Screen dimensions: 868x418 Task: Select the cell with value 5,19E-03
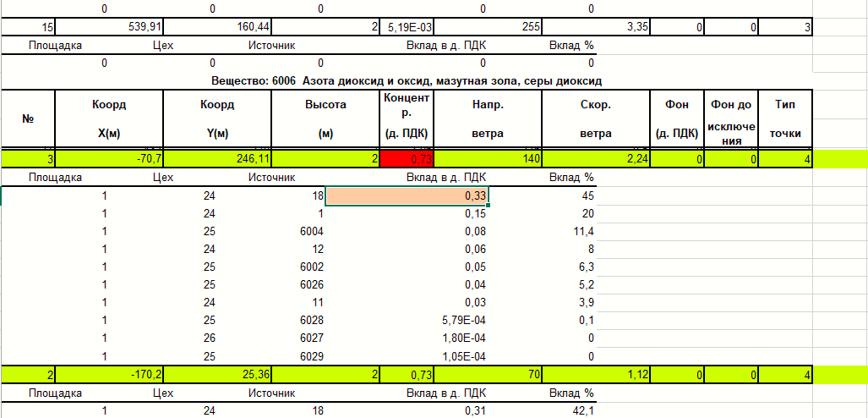(407, 28)
